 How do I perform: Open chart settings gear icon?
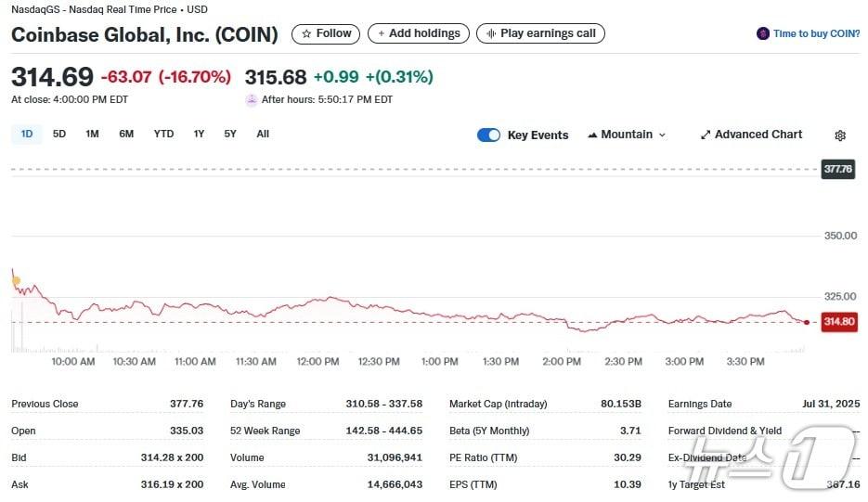pos(840,135)
